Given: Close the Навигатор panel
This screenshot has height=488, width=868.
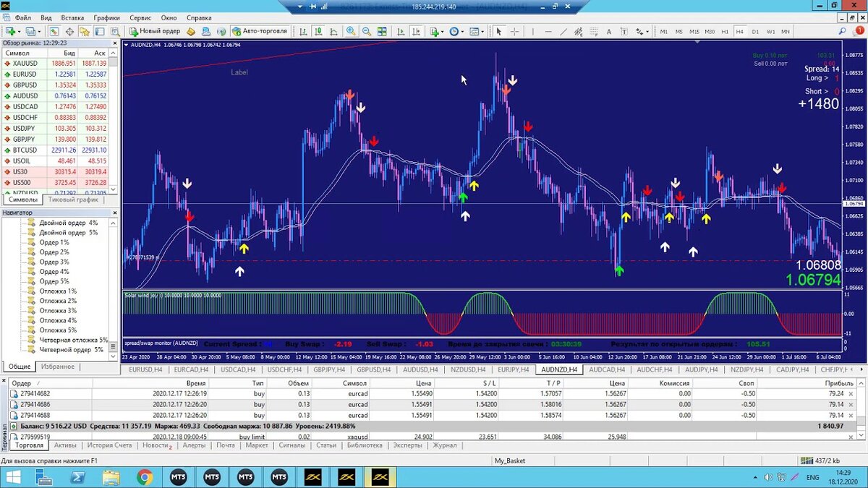Looking at the screenshot, I should pyautogui.click(x=114, y=213).
